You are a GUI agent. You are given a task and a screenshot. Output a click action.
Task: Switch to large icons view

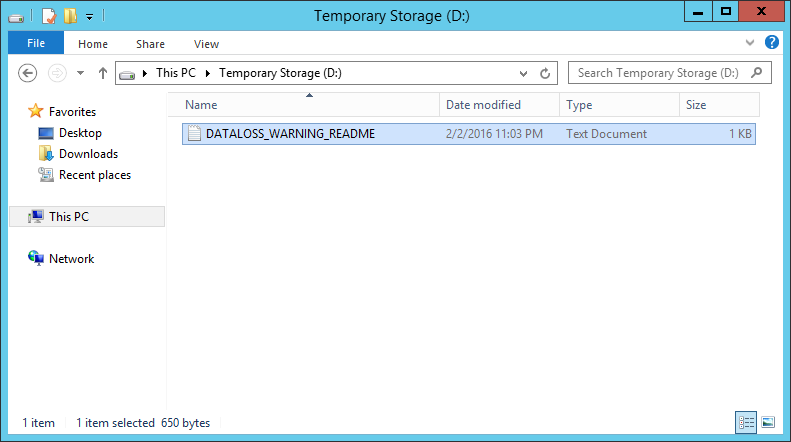(x=768, y=422)
